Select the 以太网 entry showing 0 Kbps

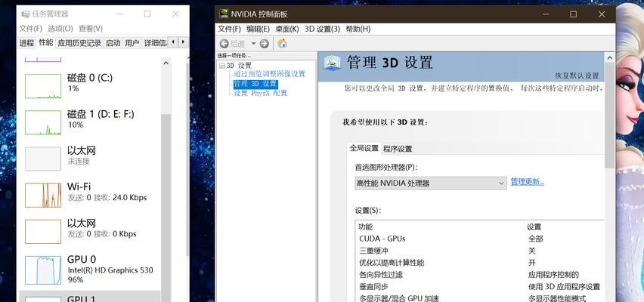pyautogui.click(x=89, y=231)
